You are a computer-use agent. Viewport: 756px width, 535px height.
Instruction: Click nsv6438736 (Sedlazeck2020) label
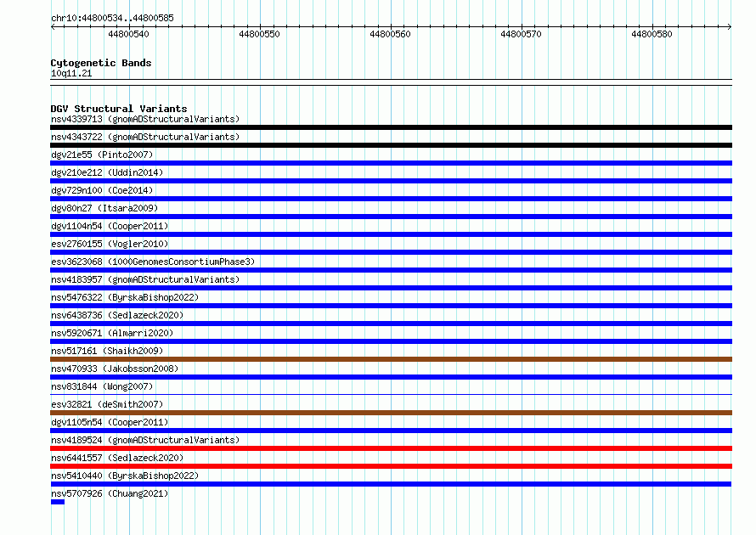coord(117,315)
